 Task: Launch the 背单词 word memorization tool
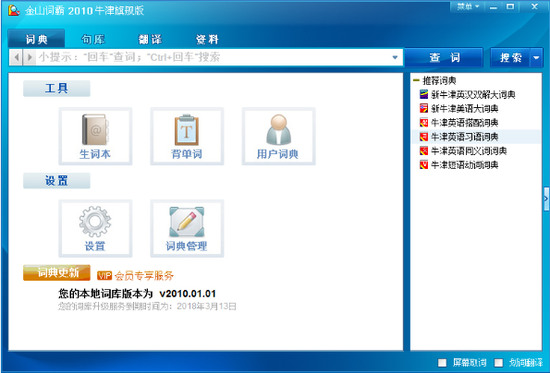187,136
